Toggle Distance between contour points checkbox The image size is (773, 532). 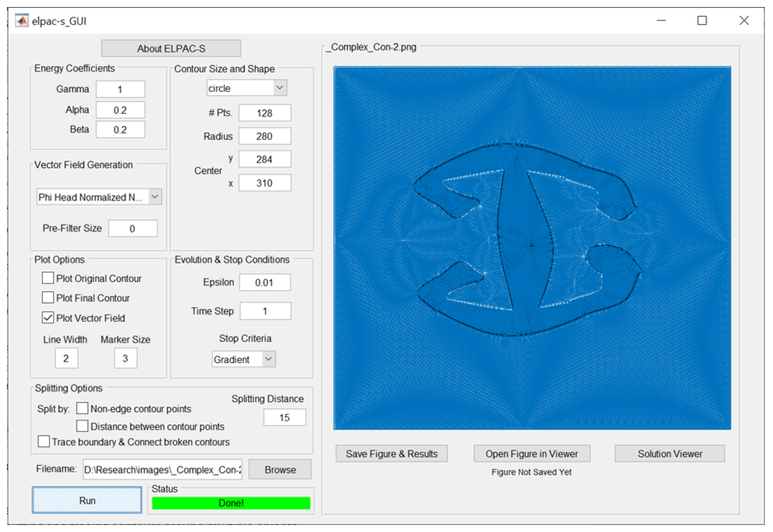pos(82,426)
